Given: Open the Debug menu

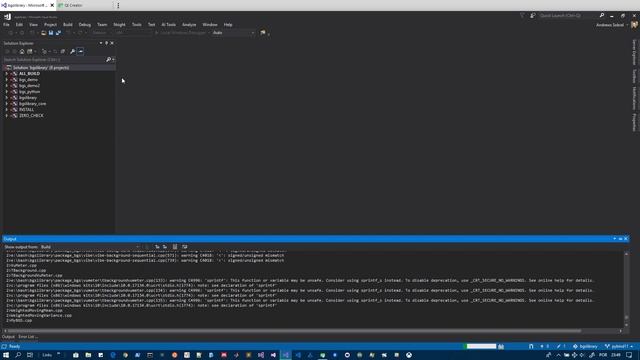Looking at the screenshot, I should 84,24.
